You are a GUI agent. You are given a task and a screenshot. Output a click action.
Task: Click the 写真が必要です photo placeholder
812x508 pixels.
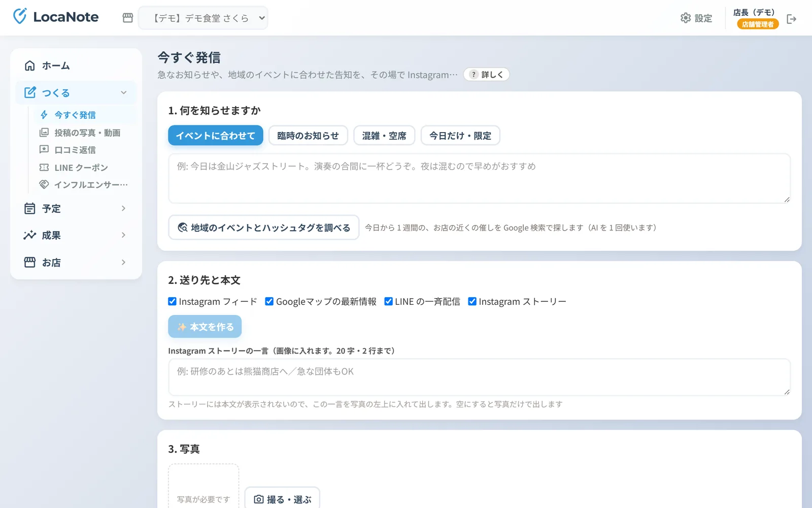click(204, 487)
